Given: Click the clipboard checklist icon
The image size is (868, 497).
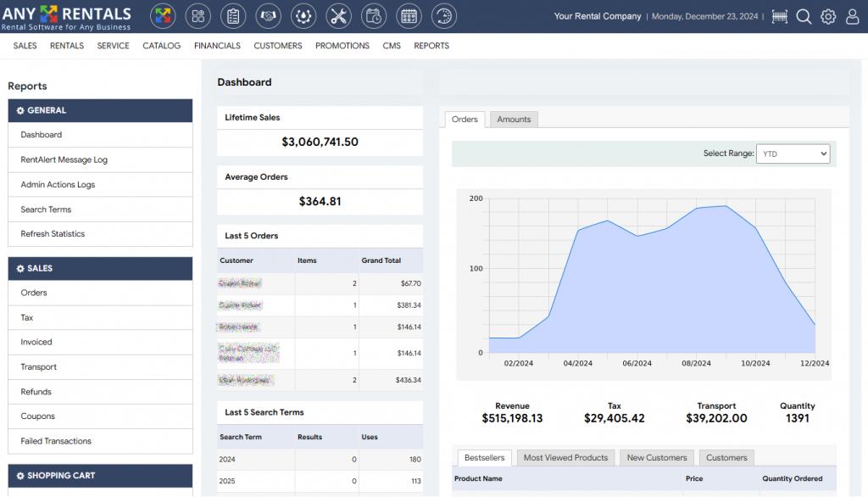Looking at the screenshot, I should 233,16.
